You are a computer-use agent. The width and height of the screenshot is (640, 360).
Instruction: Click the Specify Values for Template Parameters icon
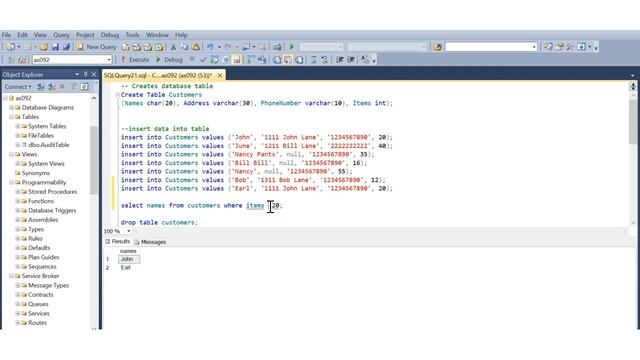click(x=365, y=60)
